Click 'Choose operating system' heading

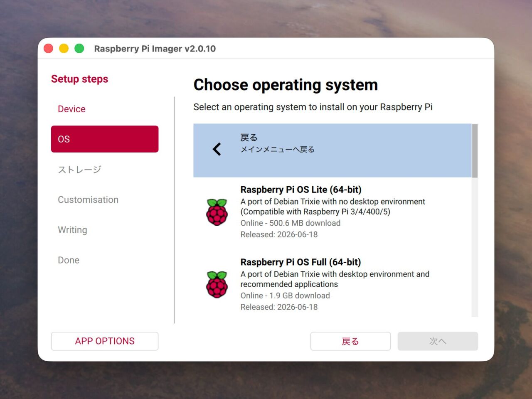point(286,85)
